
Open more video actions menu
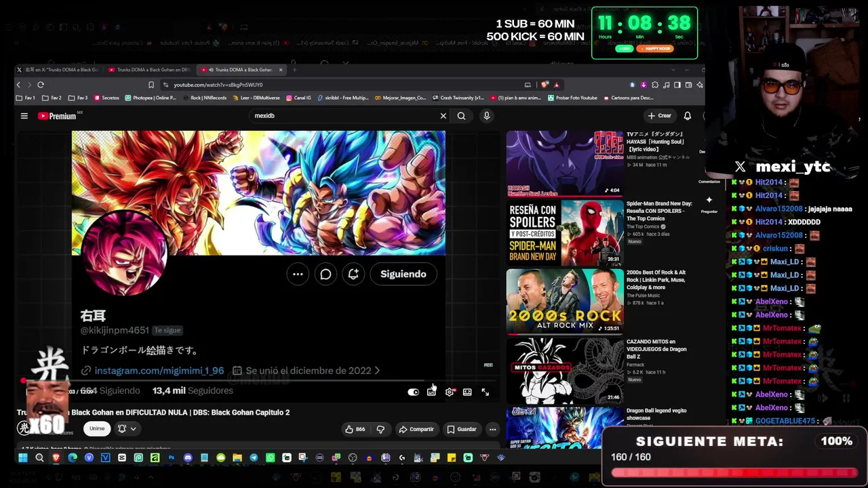click(493, 429)
